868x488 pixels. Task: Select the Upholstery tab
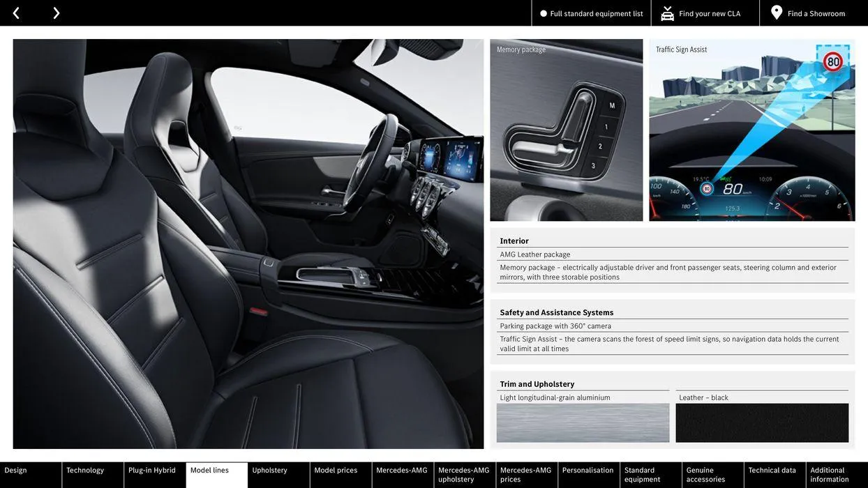(x=278, y=475)
